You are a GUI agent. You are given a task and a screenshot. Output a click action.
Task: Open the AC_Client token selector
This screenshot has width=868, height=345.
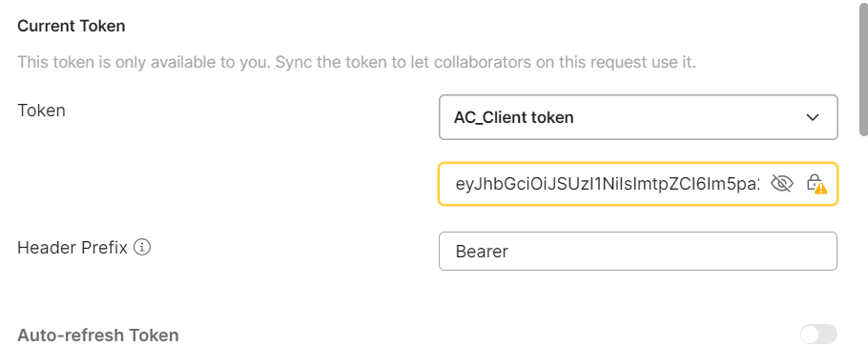pyautogui.click(x=638, y=117)
